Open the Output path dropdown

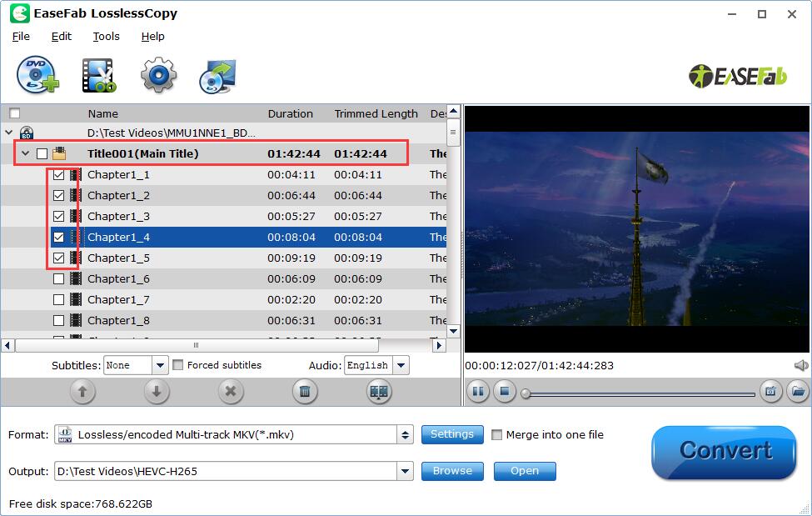point(405,471)
